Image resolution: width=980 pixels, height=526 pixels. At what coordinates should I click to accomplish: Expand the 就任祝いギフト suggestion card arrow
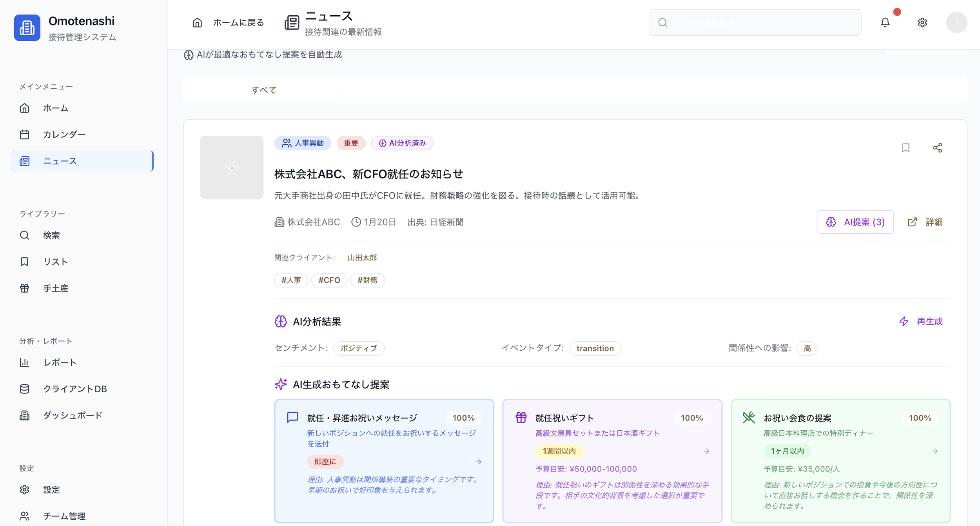[706, 451]
